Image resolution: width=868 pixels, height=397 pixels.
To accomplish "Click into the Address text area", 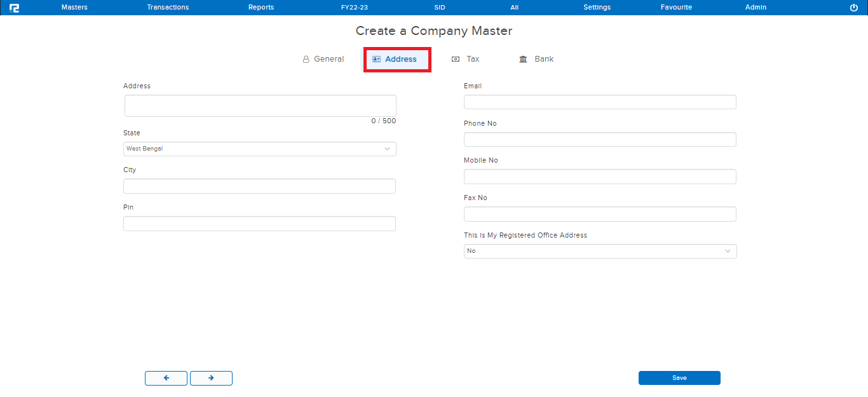I will [x=260, y=106].
